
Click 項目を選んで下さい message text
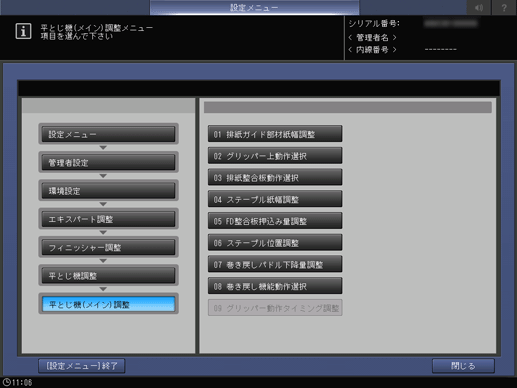[77, 36]
